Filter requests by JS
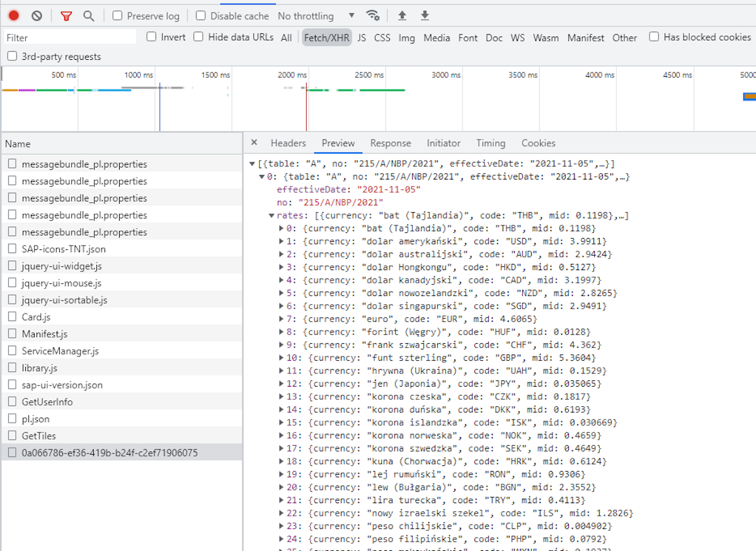This screenshot has height=551, width=756. pos(362,38)
